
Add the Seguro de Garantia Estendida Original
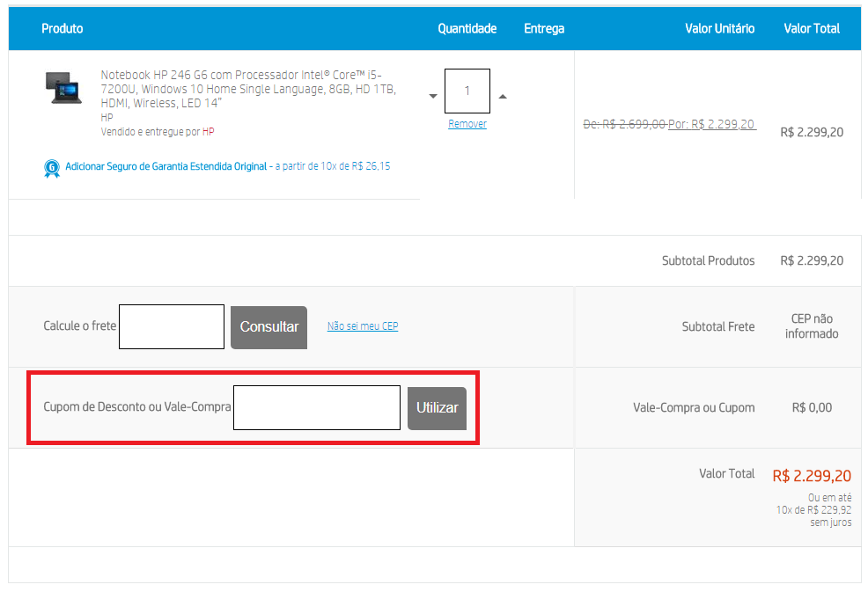coord(166,166)
